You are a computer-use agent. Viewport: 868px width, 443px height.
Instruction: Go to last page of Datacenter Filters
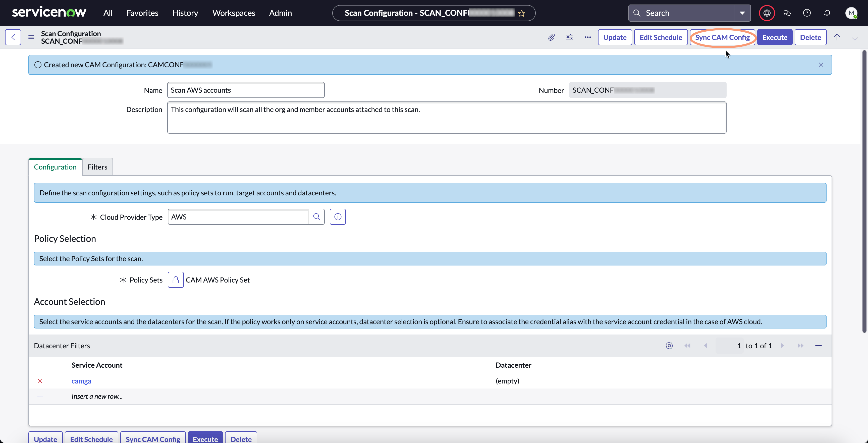coord(800,346)
